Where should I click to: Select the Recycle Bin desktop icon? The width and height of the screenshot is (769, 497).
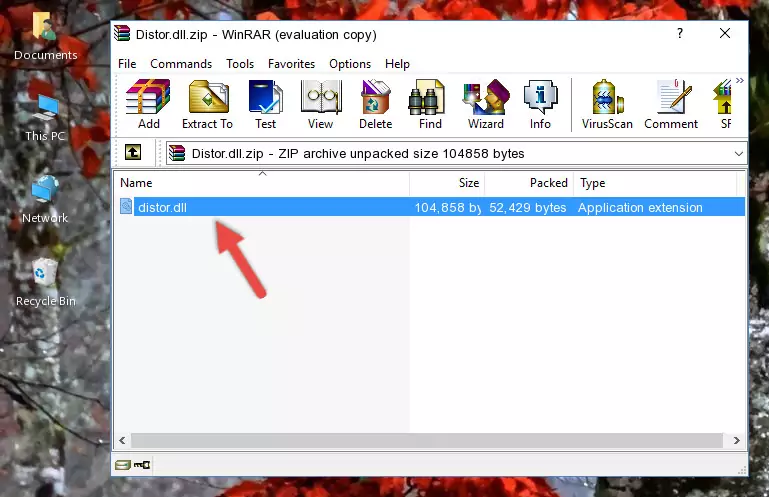click(45, 283)
